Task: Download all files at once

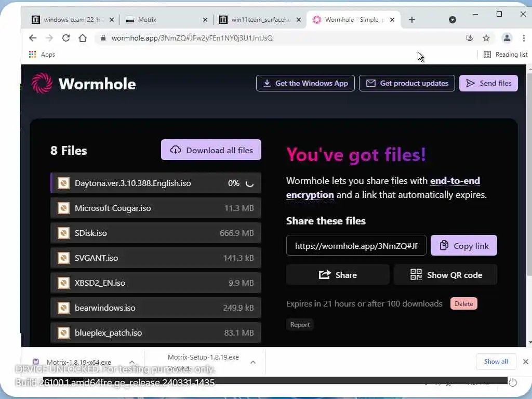Action: pos(211,150)
